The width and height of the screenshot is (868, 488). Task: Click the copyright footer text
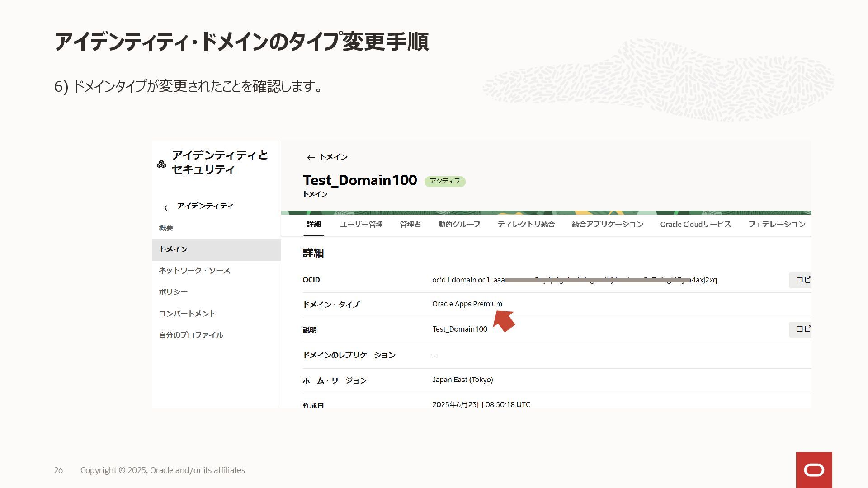click(x=163, y=470)
